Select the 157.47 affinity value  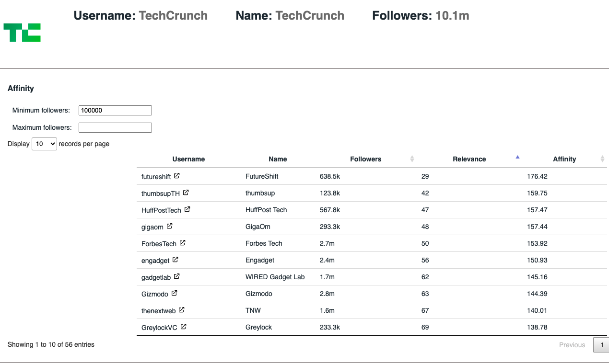[537, 210]
